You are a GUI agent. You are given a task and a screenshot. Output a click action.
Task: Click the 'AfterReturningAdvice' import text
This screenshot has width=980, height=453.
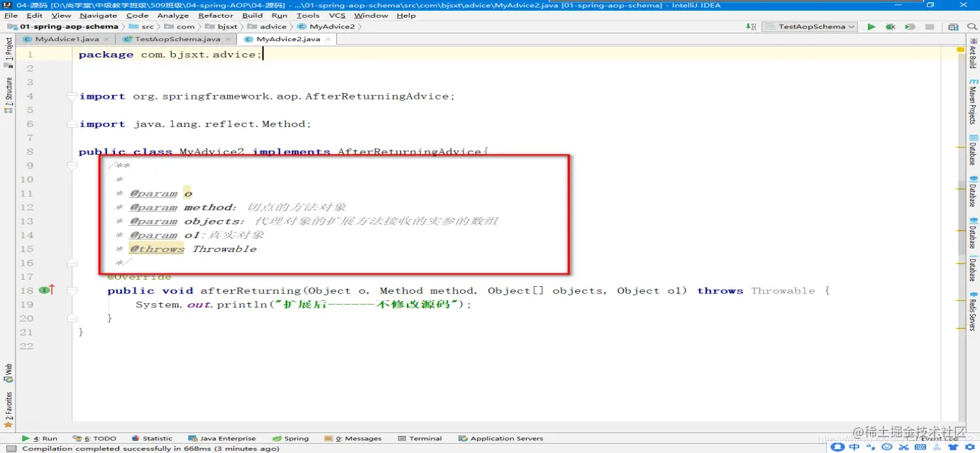tap(376, 96)
